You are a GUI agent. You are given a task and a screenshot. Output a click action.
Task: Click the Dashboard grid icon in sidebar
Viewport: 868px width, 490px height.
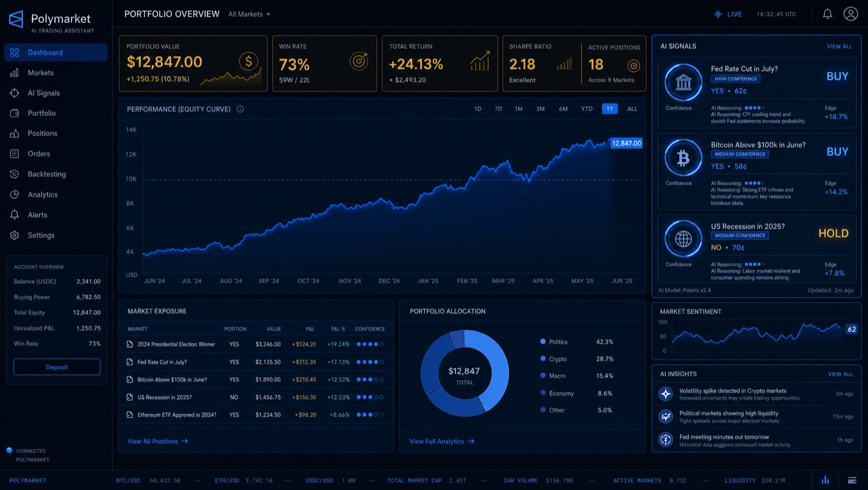click(15, 53)
